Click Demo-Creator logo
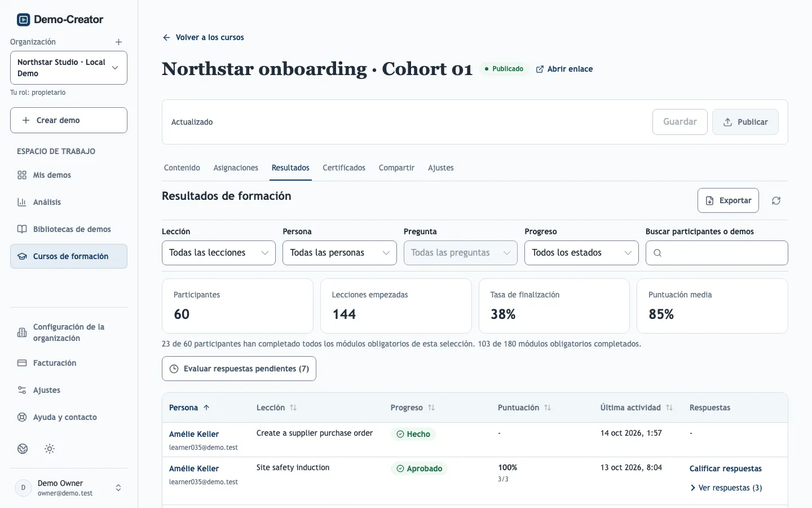The width and height of the screenshot is (812, 508). pos(60,20)
